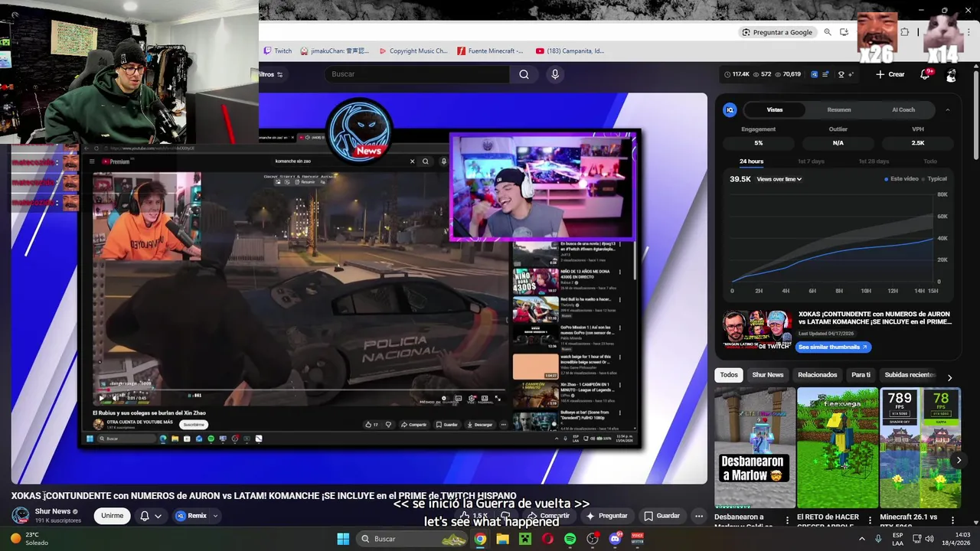Open Desbanearon a Marlow short thumbnail
980x551 pixels.
pyautogui.click(x=755, y=448)
